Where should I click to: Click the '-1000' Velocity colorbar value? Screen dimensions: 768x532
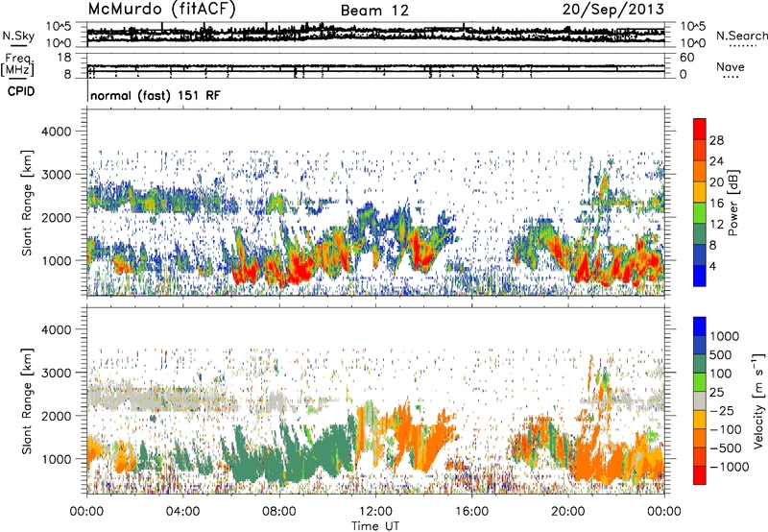(729, 467)
